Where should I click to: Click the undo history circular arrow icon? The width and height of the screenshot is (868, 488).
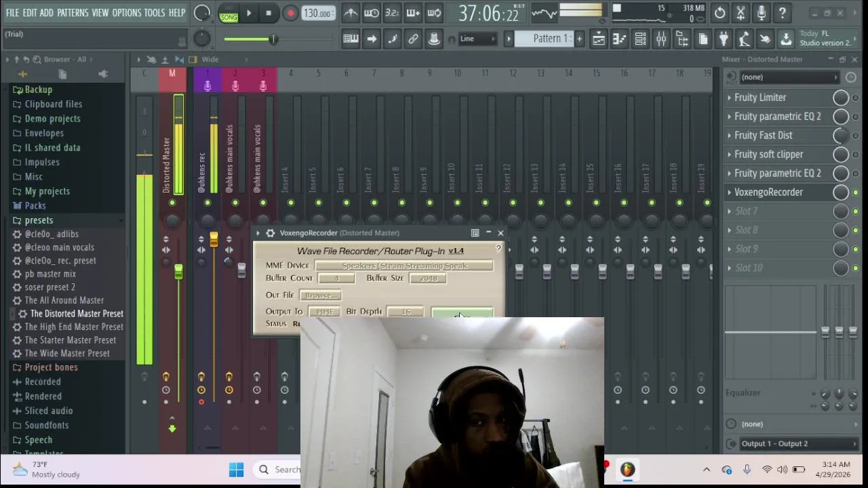point(720,13)
